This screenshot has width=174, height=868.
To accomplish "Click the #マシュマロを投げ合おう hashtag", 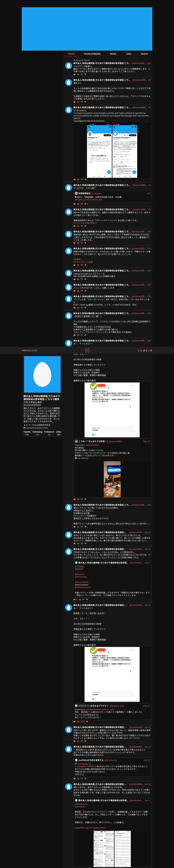I will point(85,223).
